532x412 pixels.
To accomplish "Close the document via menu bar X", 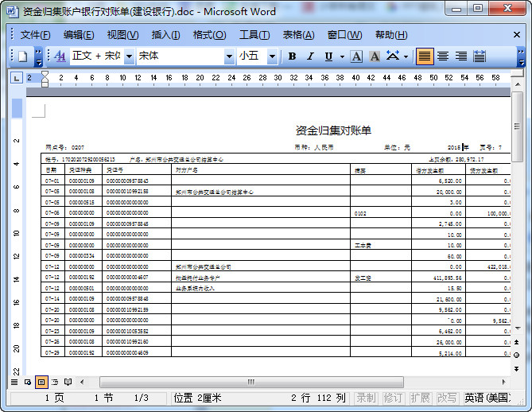I will coord(517,35).
